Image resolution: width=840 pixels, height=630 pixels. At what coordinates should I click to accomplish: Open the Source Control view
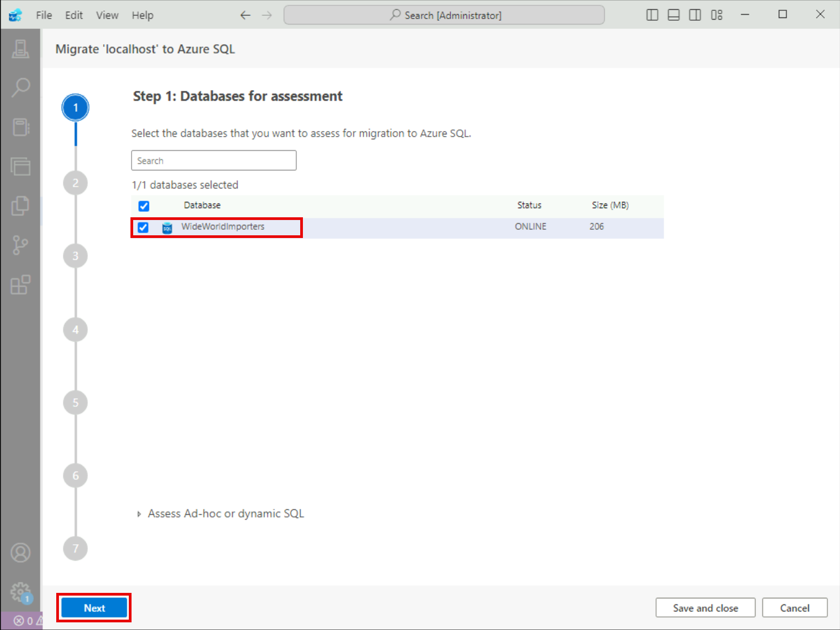[x=21, y=245]
